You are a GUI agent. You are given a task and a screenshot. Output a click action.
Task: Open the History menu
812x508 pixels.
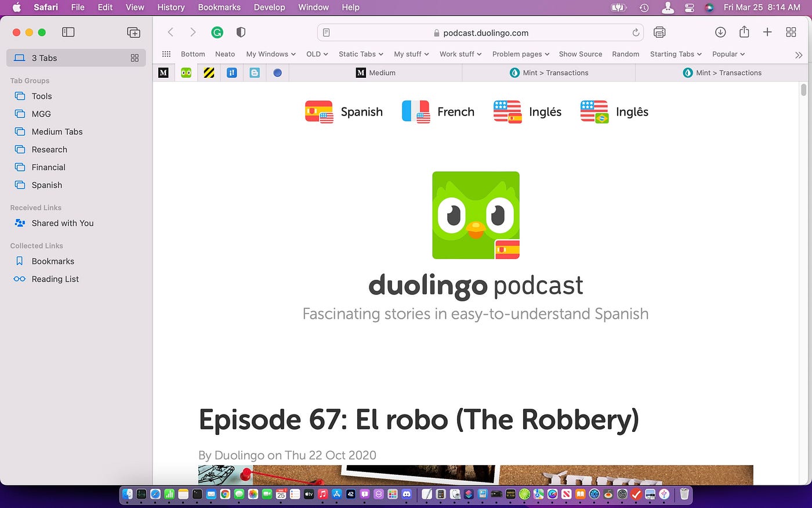171,8
